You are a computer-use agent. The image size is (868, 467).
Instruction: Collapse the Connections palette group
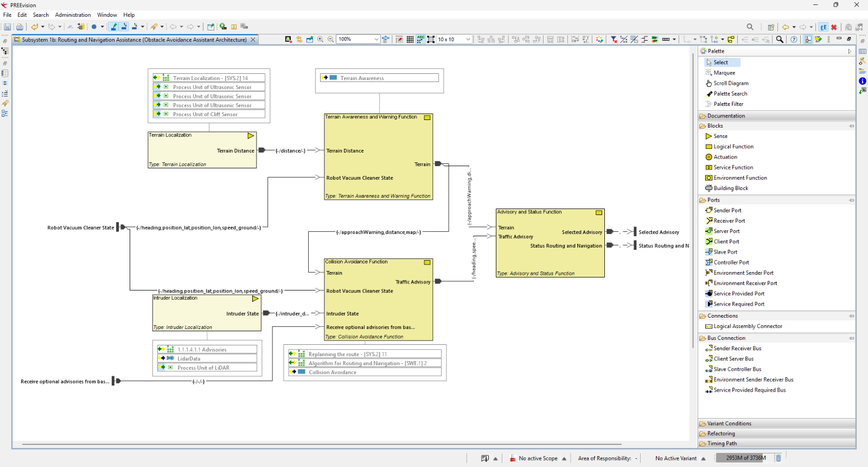click(x=851, y=316)
